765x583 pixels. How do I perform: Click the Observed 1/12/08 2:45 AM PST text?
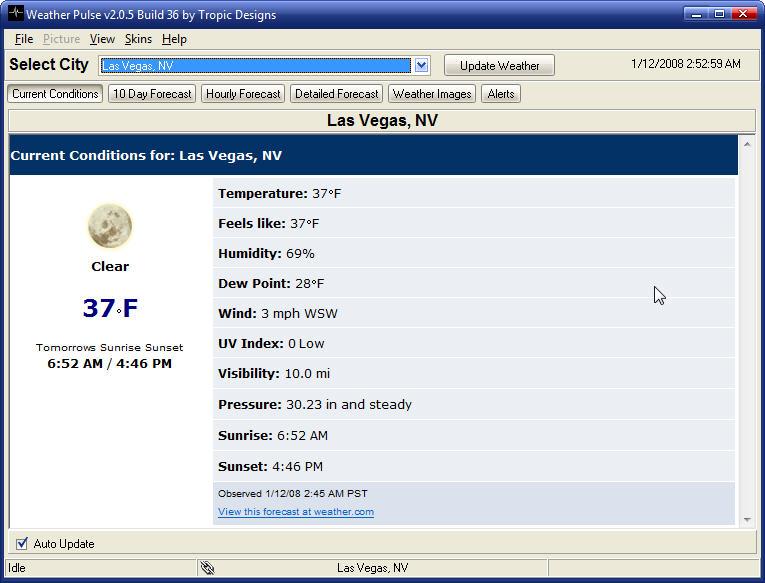[293, 493]
